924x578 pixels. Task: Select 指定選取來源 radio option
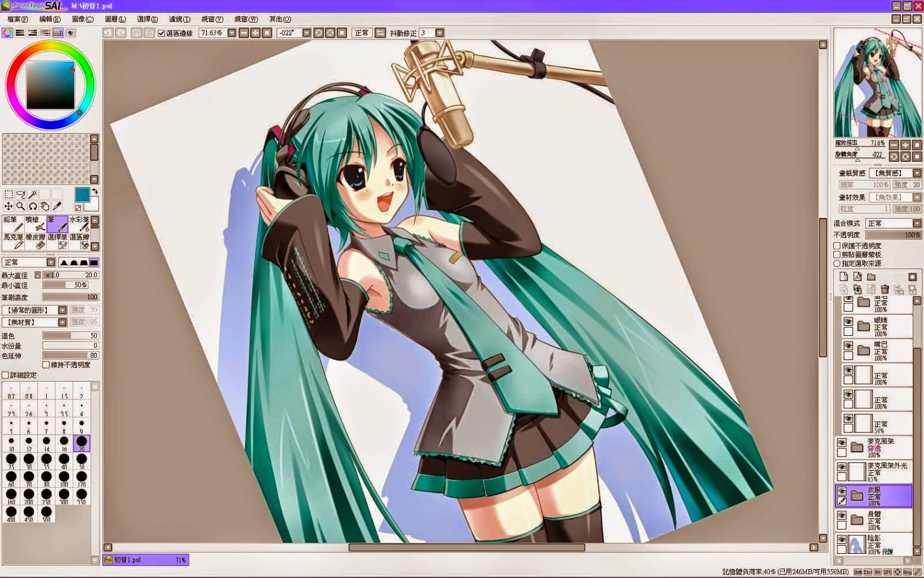point(837,263)
